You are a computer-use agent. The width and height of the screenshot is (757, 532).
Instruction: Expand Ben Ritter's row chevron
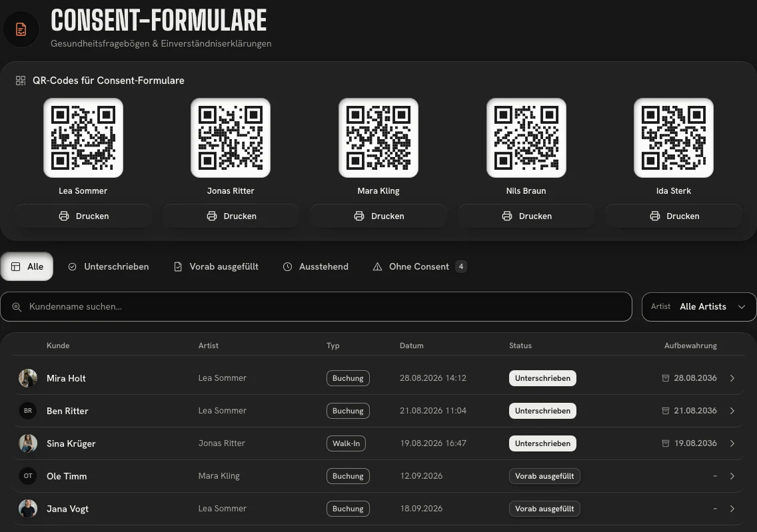(x=732, y=411)
